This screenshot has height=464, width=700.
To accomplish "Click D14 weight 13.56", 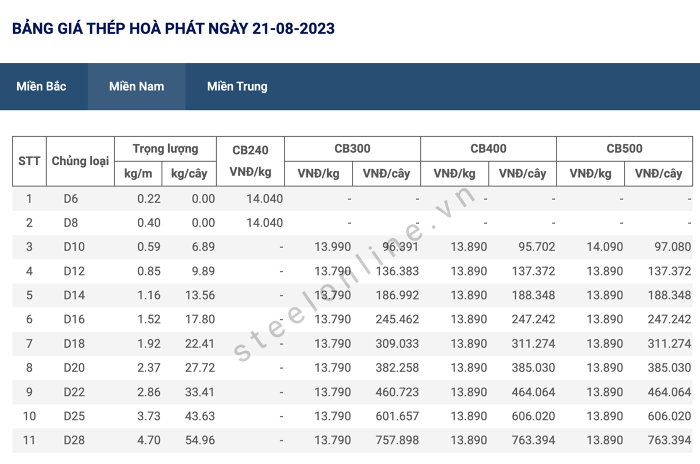I will click(x=200, y=295).
